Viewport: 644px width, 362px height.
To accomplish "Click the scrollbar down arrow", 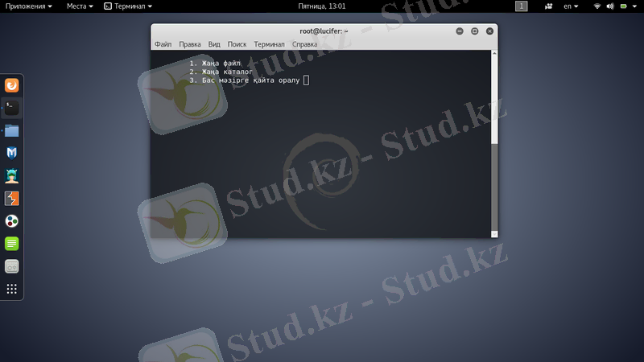I will (x=494, y=234).
